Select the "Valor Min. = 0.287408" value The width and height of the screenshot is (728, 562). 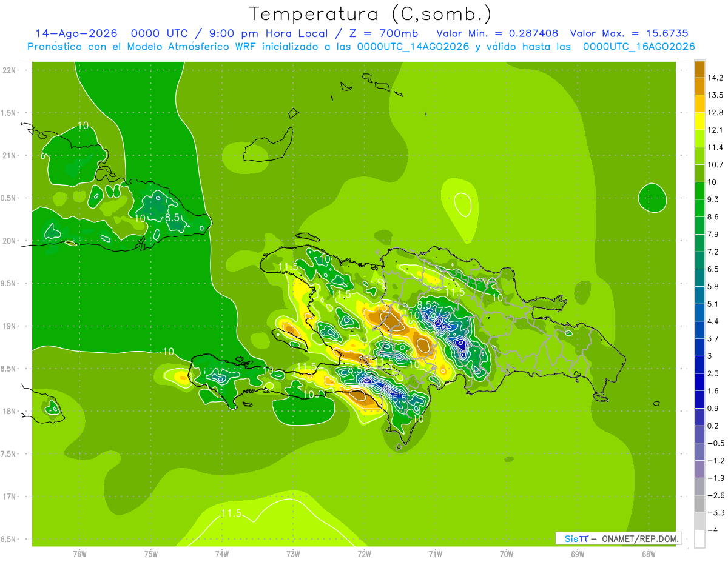point(497,33)
